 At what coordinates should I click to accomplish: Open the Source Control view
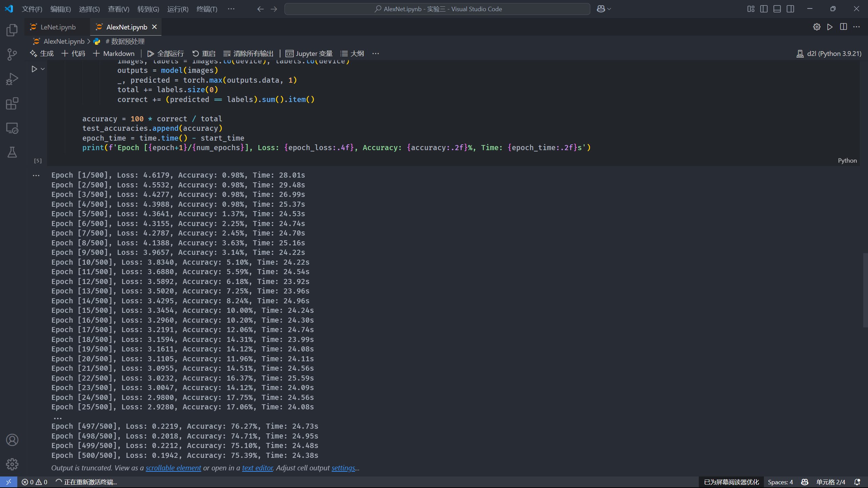tap(12, 55)
